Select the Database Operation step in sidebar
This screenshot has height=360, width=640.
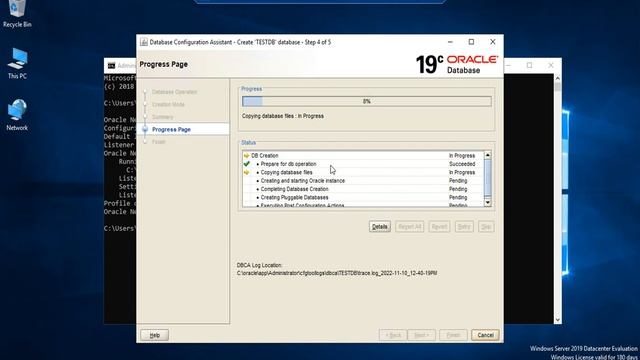tap(174, 92)
